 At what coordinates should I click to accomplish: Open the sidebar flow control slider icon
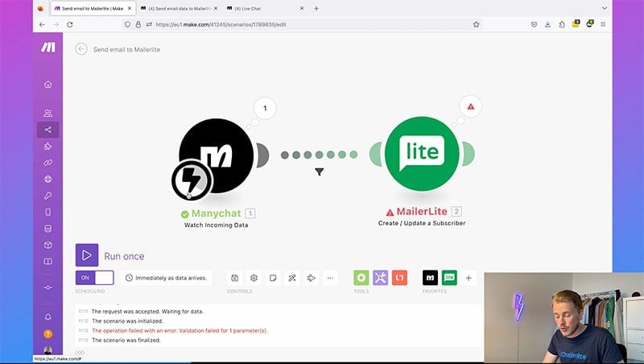pos(48,287)
